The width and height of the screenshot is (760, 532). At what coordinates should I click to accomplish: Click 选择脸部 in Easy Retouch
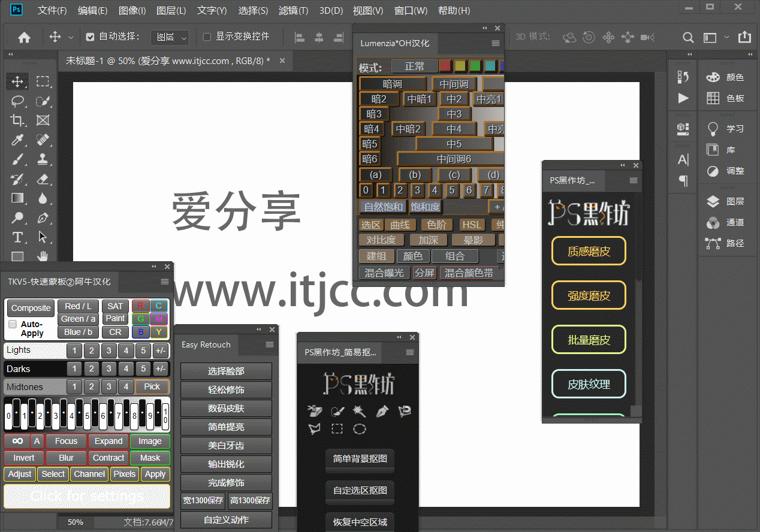(x=226, y=371)
